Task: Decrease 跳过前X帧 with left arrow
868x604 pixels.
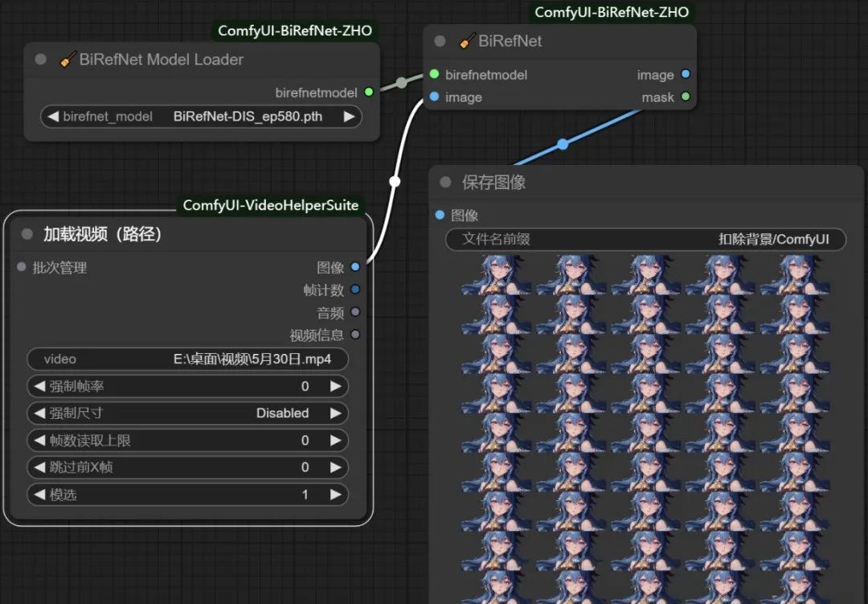Action: [39, 467]
